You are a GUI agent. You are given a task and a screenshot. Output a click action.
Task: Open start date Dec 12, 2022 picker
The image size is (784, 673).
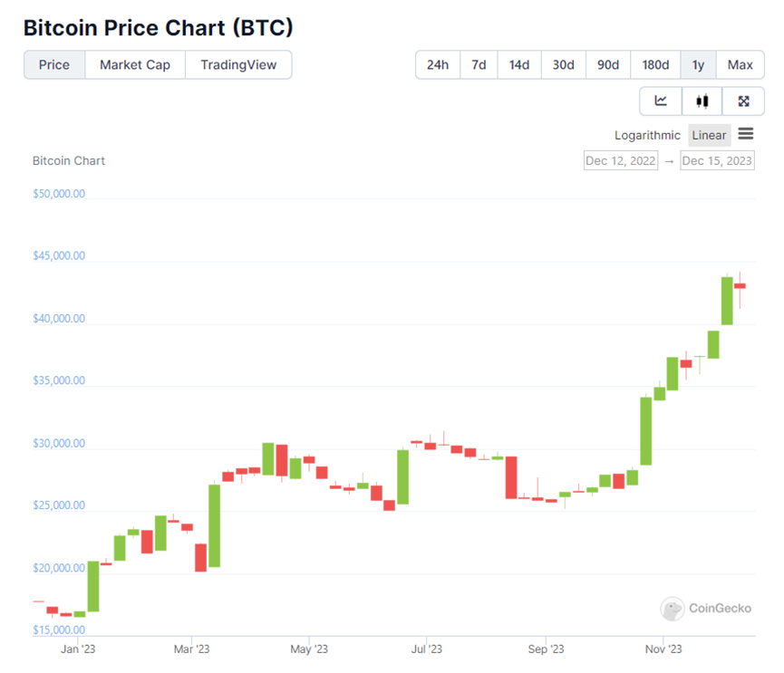[x=621, y=161]
